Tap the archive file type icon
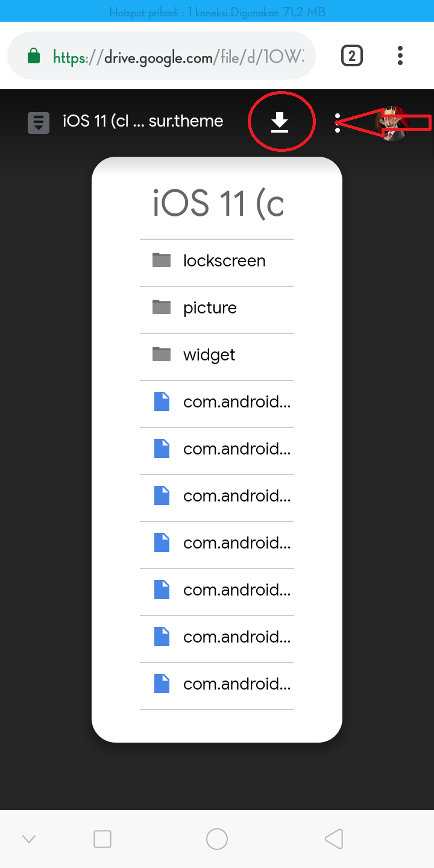 (39, 122)
